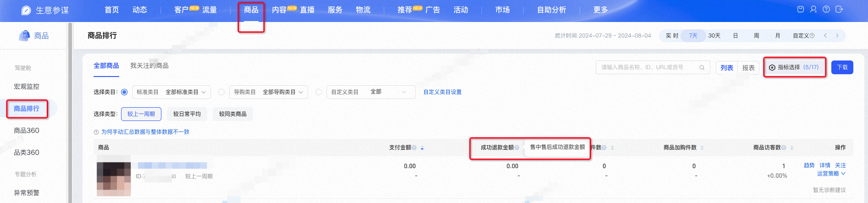Select the 月 time range
Screen dimensions: 868x203
click(x=778, y=36)
